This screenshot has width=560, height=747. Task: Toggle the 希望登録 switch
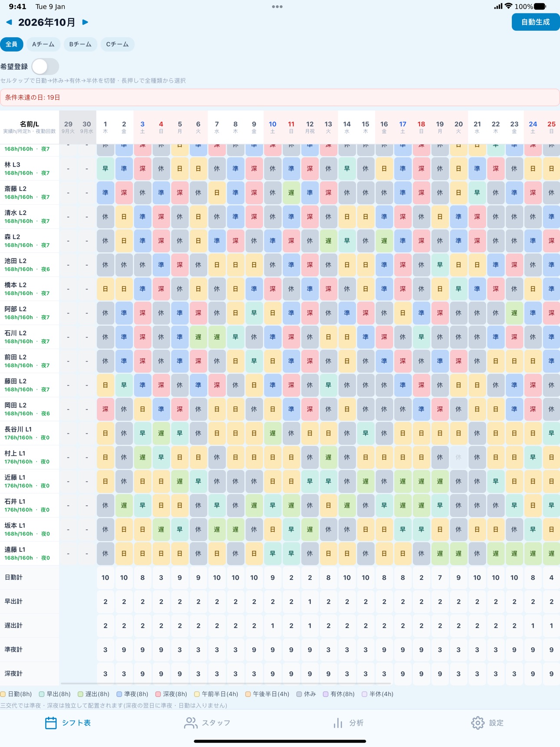pyautogui.click(x=45, y=66)
